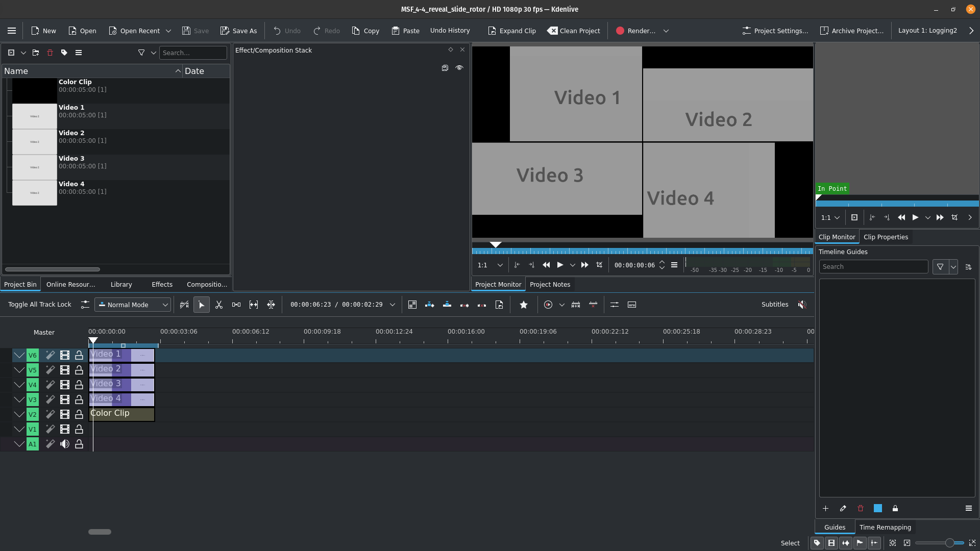Hide video on track V4
Screen dimensions: 980x551
(65, 385)
